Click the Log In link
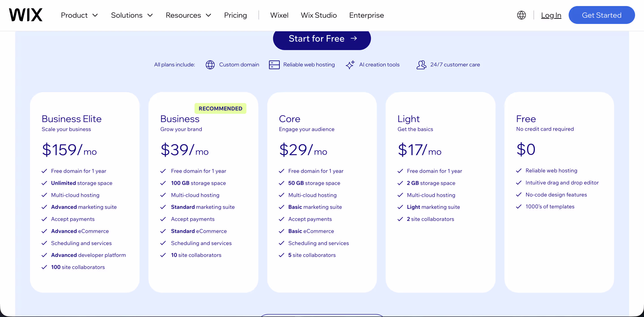Viewport: 644px width, 317px height. click(x=551, y=15)
